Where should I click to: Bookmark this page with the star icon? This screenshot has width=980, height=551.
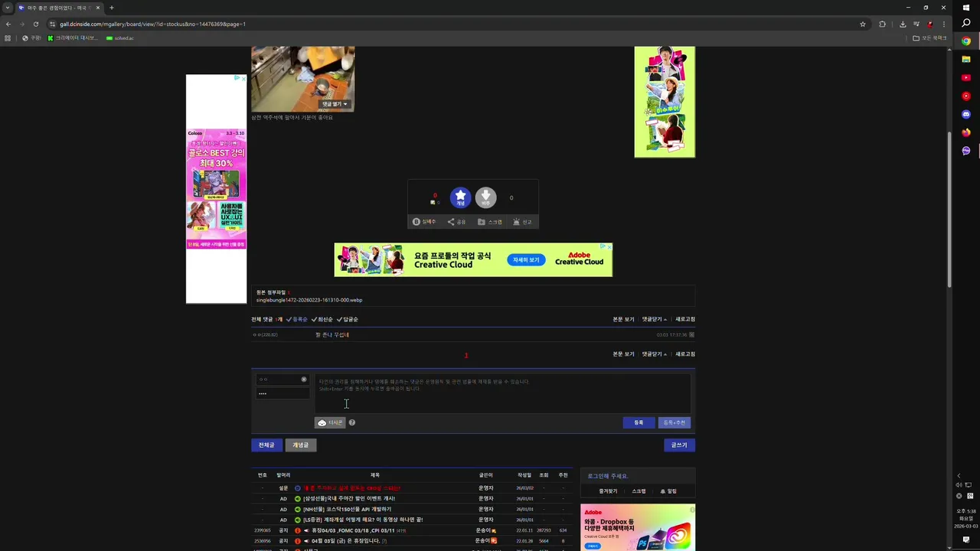point(863,24)
